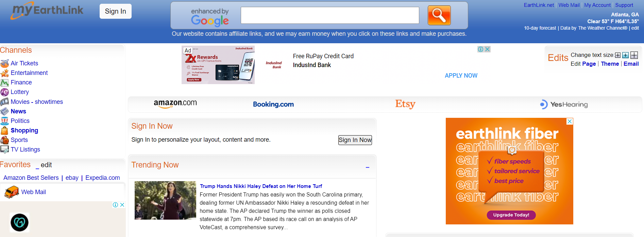Click the Air Tickets airplane icon

pos(5,63)
